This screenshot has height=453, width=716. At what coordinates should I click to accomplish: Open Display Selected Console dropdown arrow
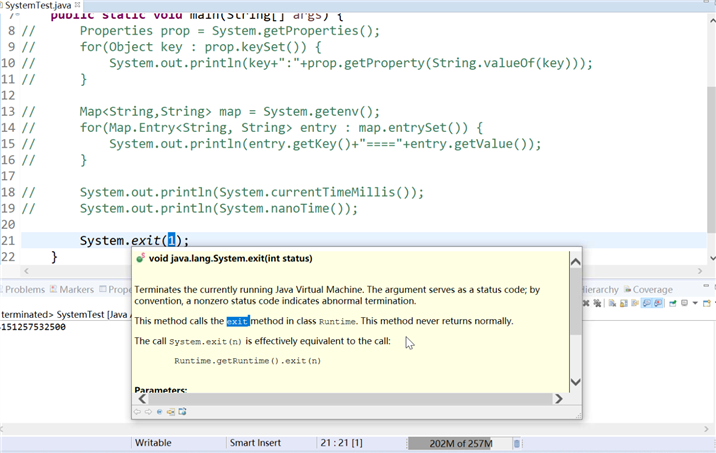click(x=695, y=303)
